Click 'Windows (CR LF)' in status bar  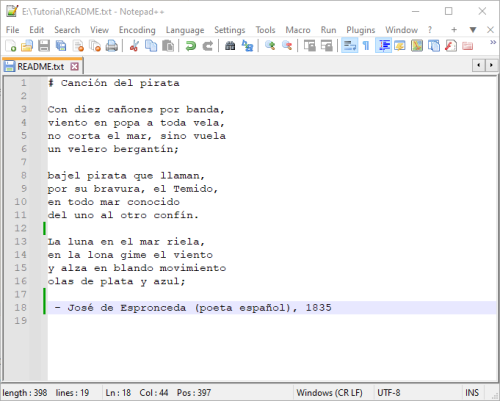tap(329, 393)
